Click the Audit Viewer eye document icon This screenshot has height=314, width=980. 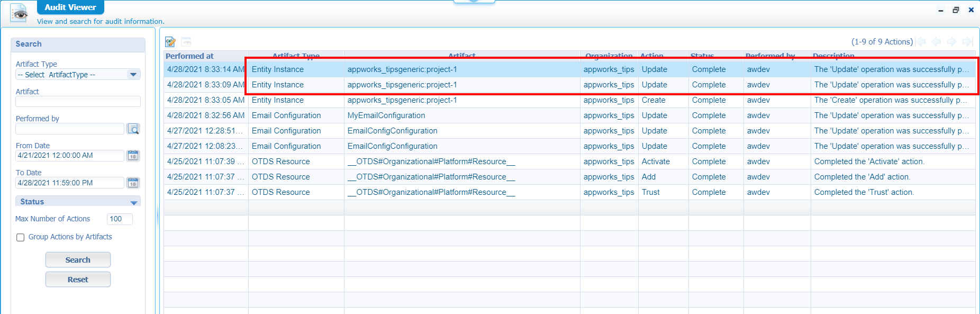coord(20,13)
